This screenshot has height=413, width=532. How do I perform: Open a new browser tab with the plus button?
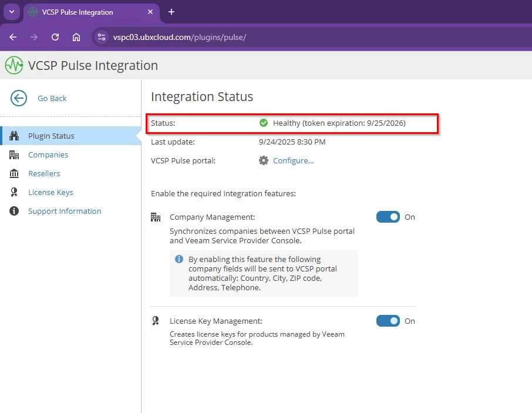pyautogui.click(x=171, y=12)
